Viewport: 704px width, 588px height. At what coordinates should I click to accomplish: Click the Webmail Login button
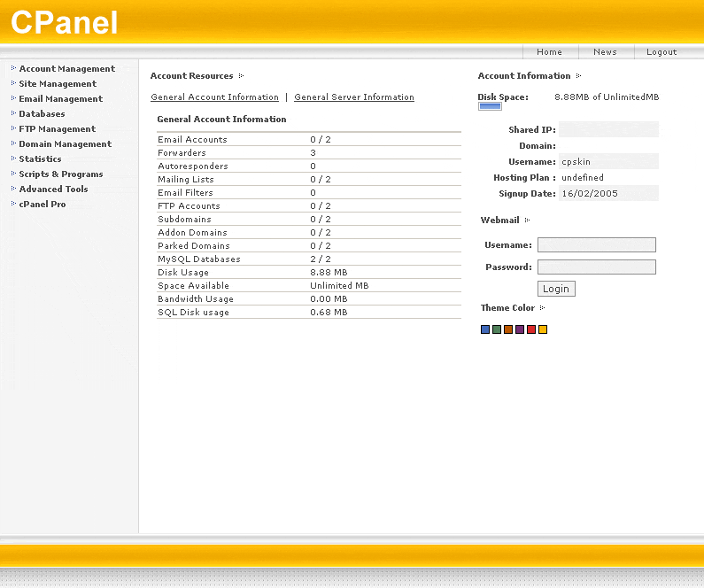click(556, 289)
